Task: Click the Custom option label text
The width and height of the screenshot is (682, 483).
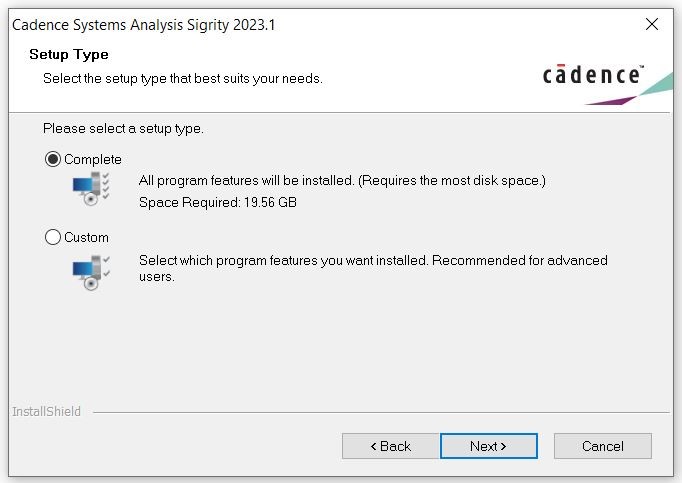Action: click(86, 237)
